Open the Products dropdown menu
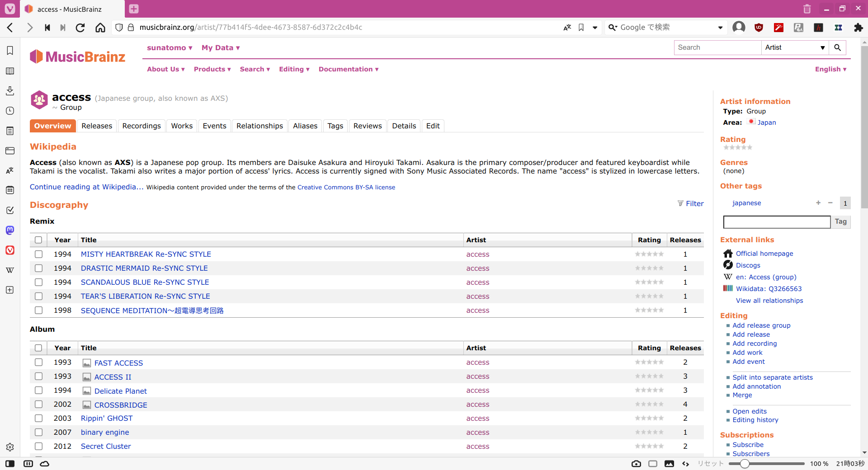 (212, 69)
